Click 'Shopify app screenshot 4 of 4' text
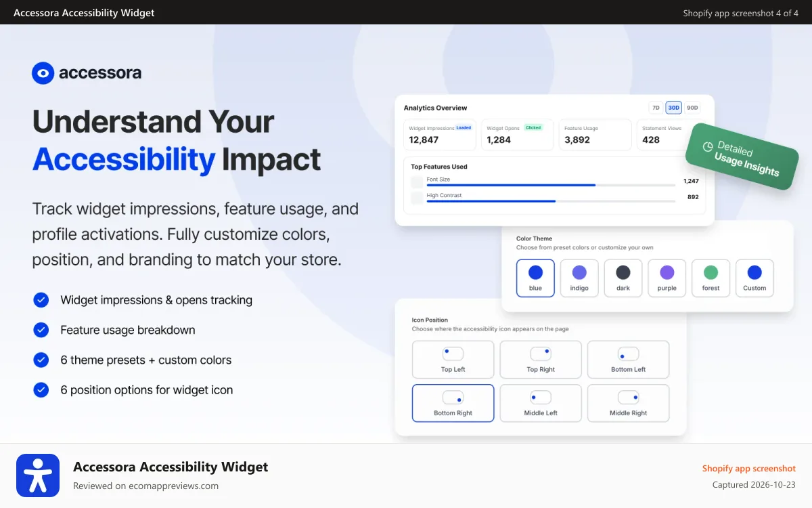Viewport: 812px width, 508px height. (741, 13)
